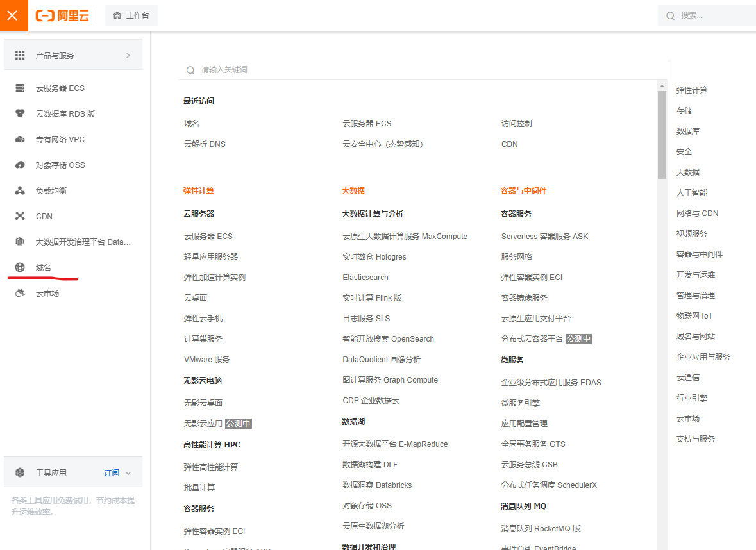Open 实时计算 Flink 版
This screenshot has height=550, width=756.
click(372, 298)
